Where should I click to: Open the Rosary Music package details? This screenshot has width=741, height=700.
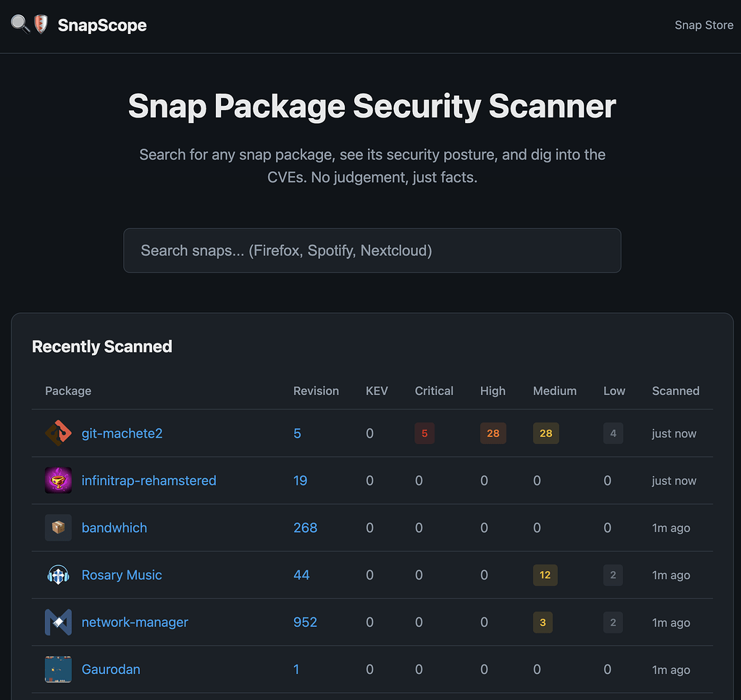122,575
